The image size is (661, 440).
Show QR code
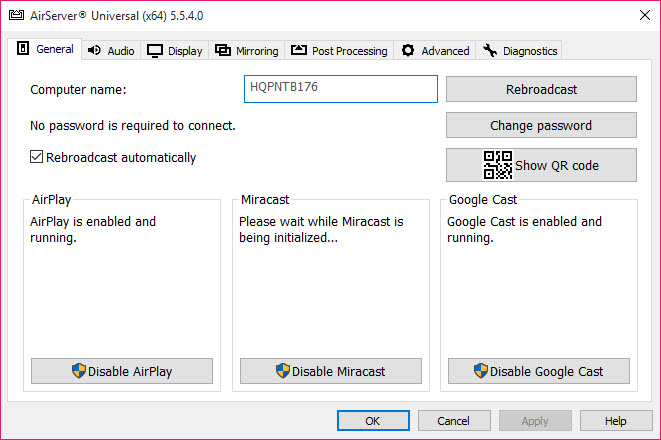[541, 165]
